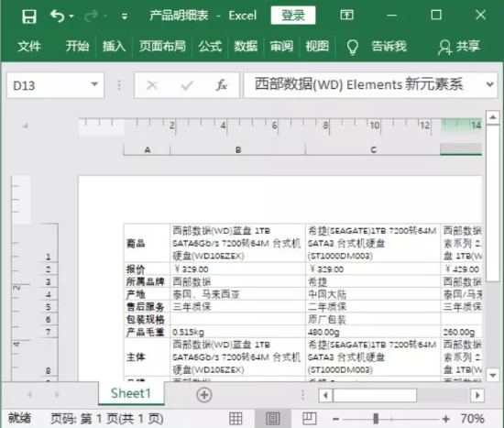The image size is (504, 428).
Task: Open the 审阅 ribbon tab
Action: 281,47
